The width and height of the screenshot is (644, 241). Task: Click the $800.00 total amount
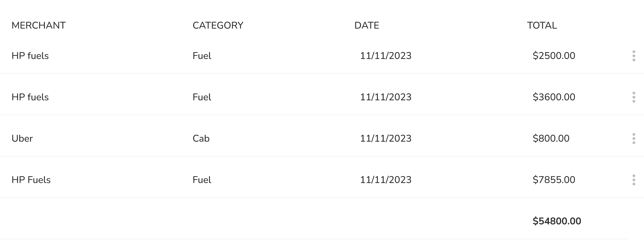tap(551, 138)
